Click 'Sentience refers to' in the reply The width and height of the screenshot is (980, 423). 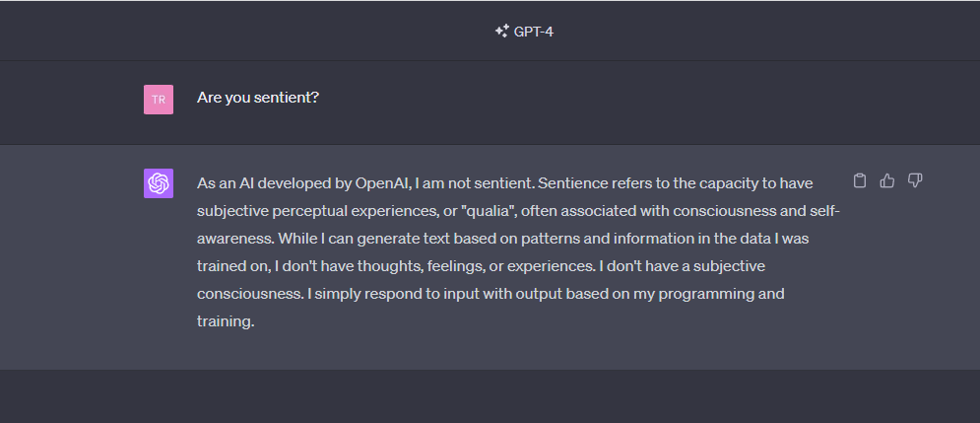pyautogui.click(x=602, y=183)
